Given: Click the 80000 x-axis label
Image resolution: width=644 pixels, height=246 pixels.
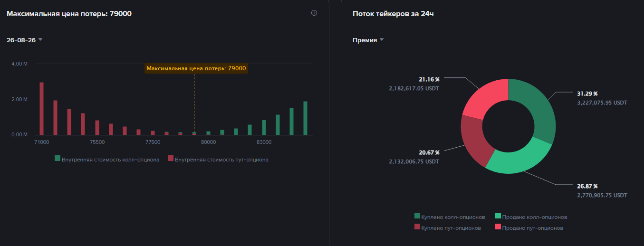Looking at the screenshot, I should coord(208,142).
